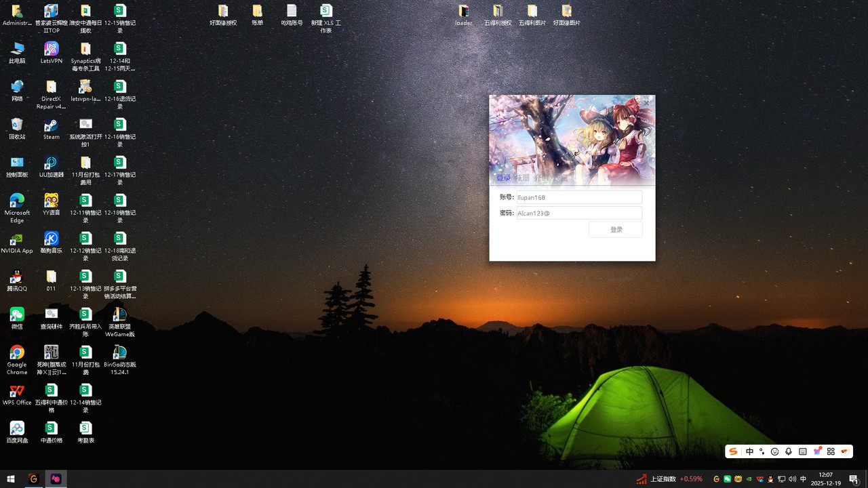This screenshot has height=488, width=868.
Task: Click the YY语音 desktop icon
Action: tap(51, 205)
